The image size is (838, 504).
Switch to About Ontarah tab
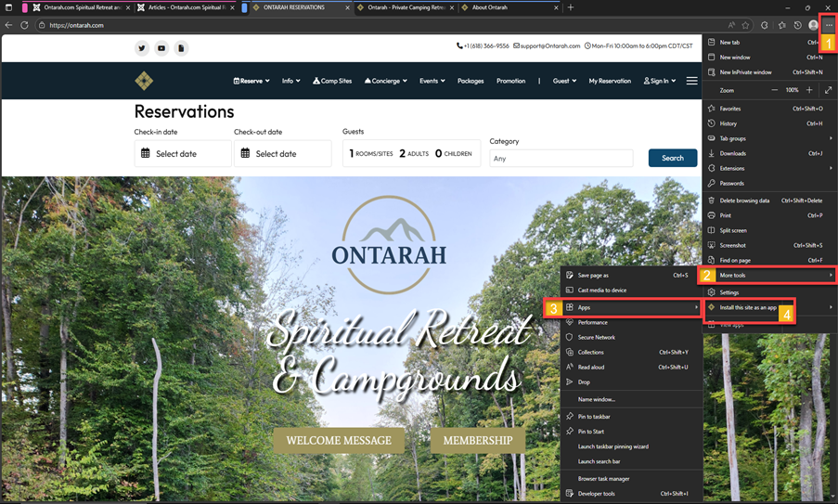(509, 7)
